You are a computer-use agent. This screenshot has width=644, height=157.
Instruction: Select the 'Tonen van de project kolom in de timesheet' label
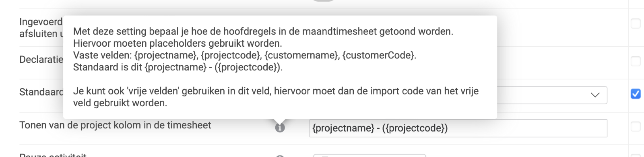tap(115, 125)
